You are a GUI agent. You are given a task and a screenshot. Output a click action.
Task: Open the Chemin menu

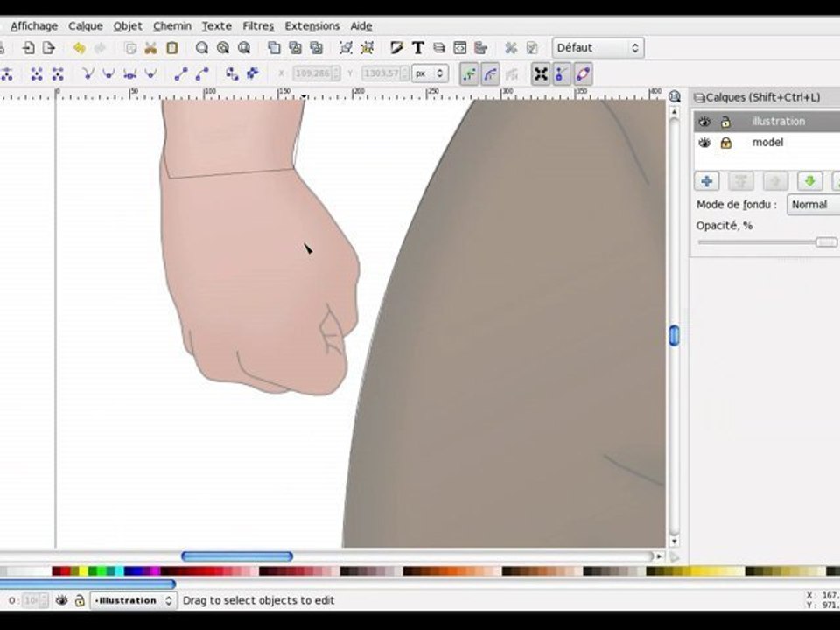click(171, 26)
